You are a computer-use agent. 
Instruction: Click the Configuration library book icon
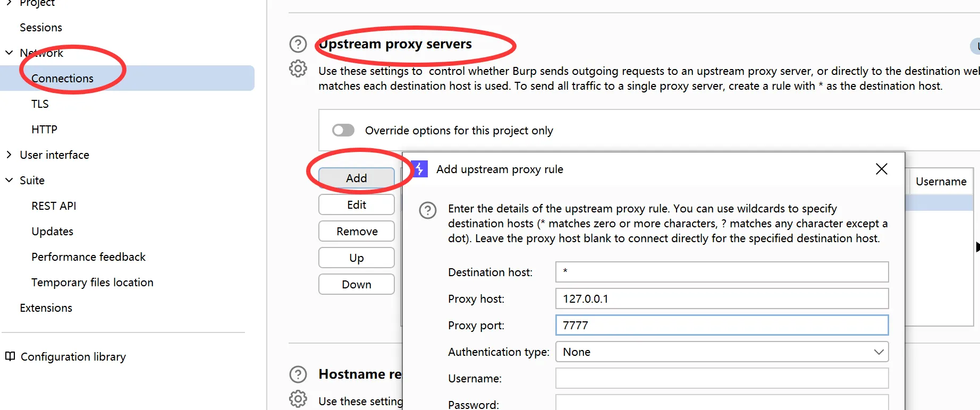10,356
